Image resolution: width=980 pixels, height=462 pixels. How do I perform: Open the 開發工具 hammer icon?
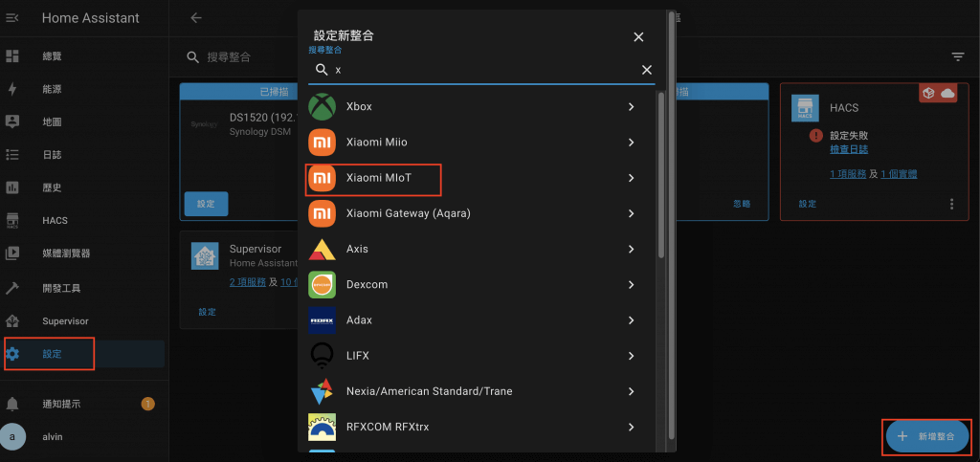pos(12,288)
